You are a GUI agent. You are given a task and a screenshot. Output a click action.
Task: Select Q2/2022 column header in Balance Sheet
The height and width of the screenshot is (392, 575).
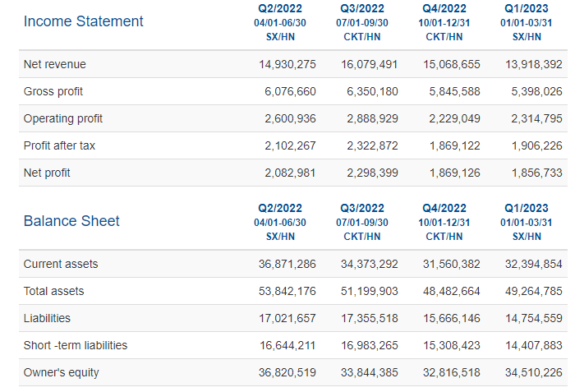280,208
